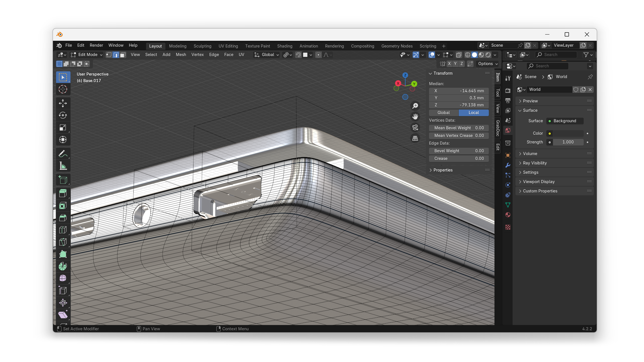
Task: Open Material properties tab icon
Action: pos(508,215)
